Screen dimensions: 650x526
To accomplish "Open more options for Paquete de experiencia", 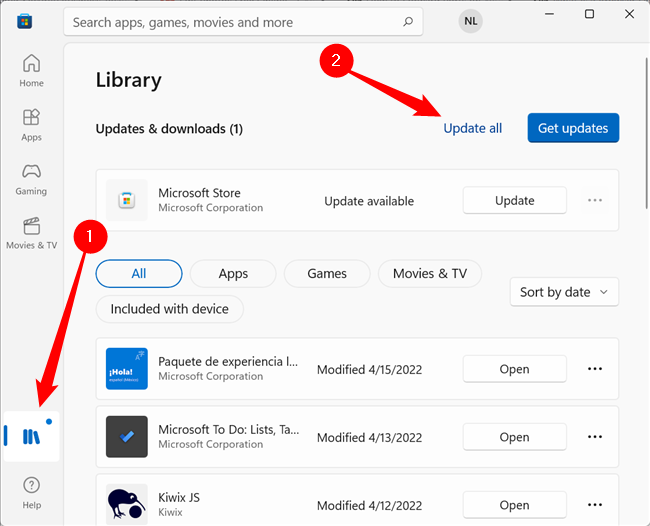I will [x=595, y=368].
